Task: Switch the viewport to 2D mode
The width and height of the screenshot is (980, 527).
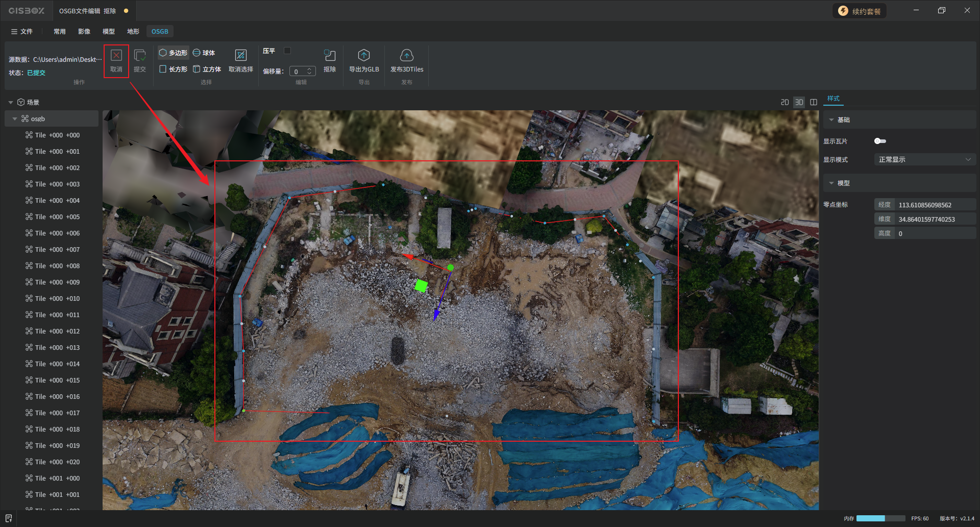Action: pyautogui.click(x=785, y=102)
